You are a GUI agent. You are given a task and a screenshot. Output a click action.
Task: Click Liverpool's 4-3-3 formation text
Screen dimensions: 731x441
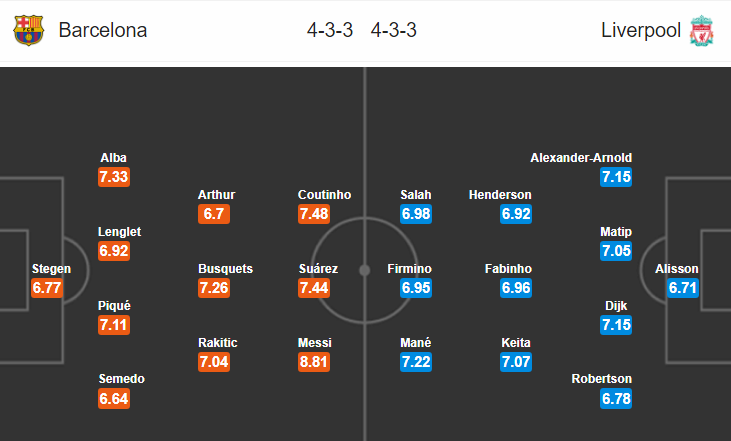click(x=393, y=30)
